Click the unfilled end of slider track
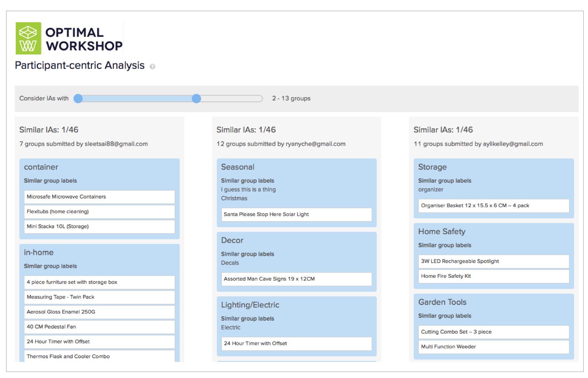Image resolution: width=588 pixels, height=378 pixels. coord(232,99)
